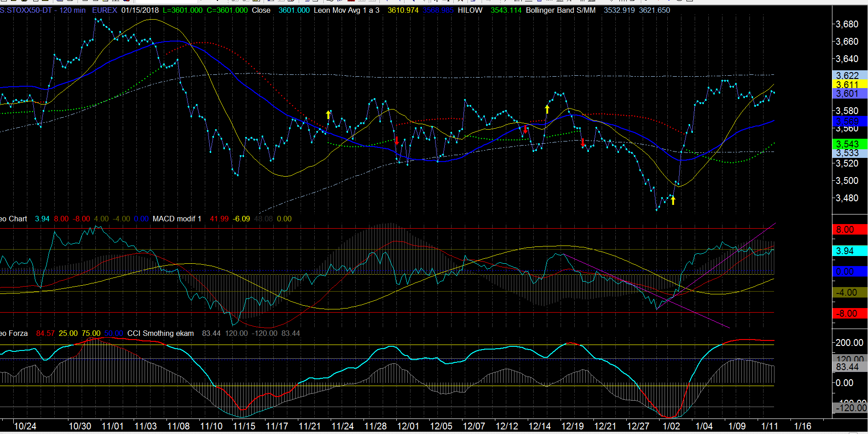Click the 3532.919 lower Bollinger value
Viewport: 868px width, 434px height.
[x=619, y=10]
